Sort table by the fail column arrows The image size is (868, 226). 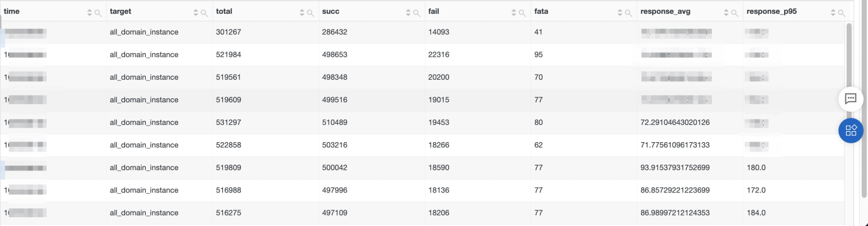(514, 13)
